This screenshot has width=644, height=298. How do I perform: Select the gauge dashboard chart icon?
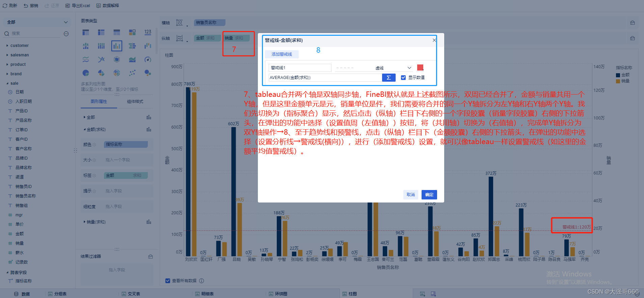point(148,59)
